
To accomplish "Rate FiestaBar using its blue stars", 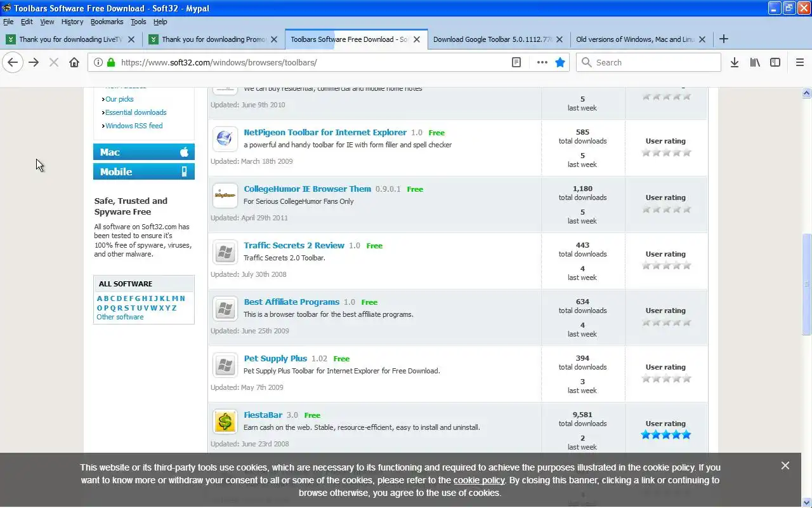I will pyautogui.click(x=665, y=435).
